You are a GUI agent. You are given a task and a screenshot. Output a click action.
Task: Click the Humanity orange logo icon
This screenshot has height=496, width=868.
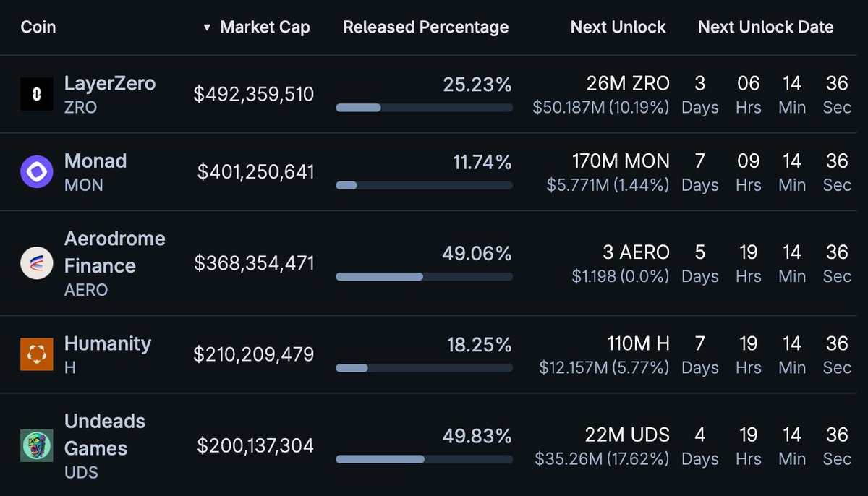[x=36, y=354]
